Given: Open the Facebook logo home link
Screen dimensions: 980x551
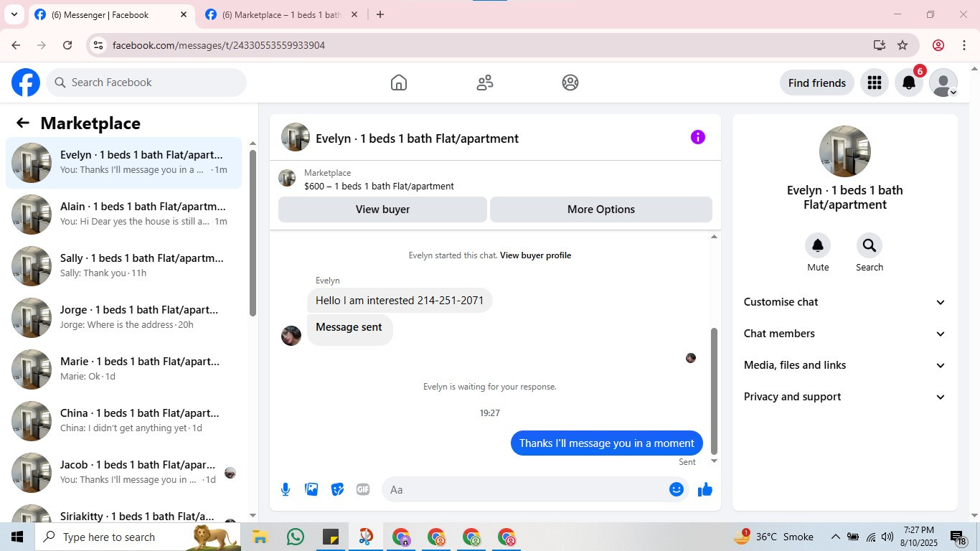Looking at the screenshot, I should (26, 83).
